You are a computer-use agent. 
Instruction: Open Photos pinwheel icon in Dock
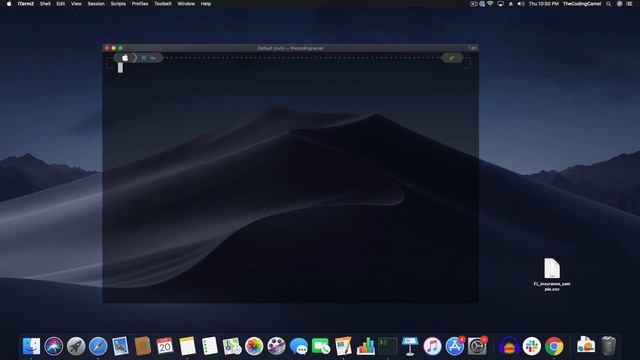click(254, 347)
